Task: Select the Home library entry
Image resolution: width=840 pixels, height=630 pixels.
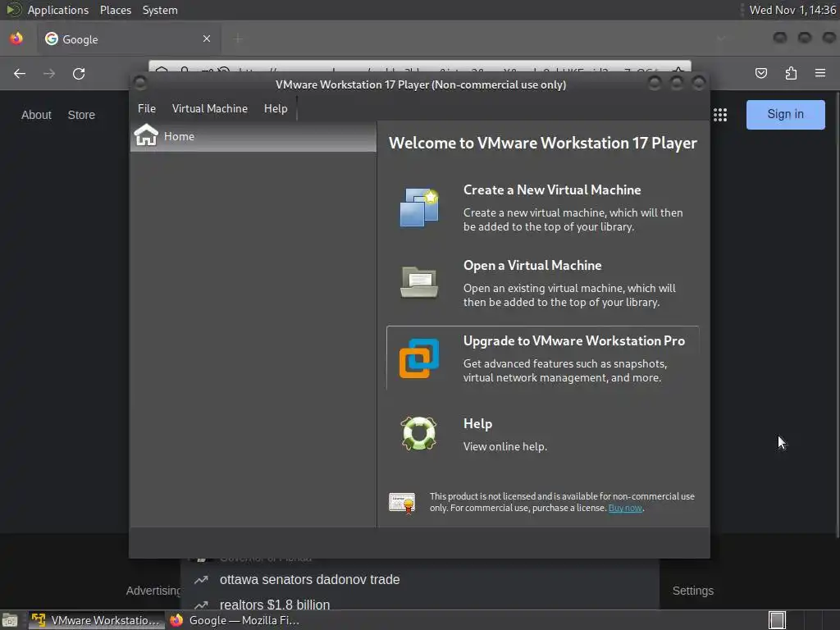Action: pyautogui.click(x=253, y=136)
